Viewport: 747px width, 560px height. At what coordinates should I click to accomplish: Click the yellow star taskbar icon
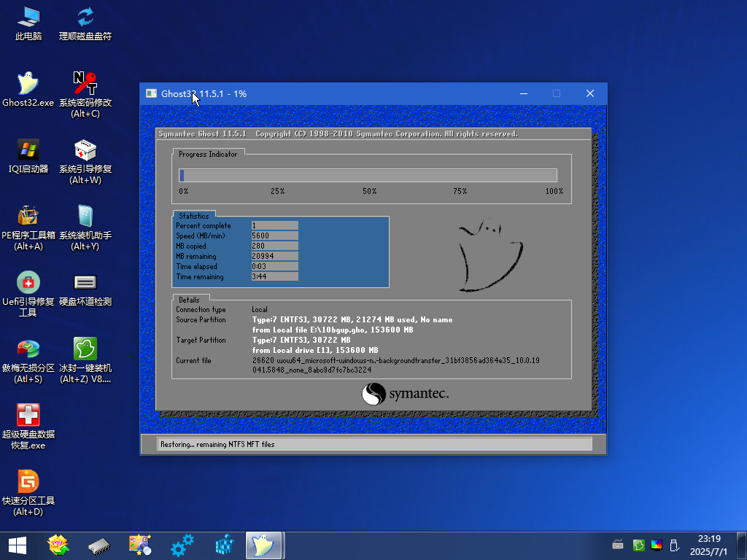click(x=58, y=545)
